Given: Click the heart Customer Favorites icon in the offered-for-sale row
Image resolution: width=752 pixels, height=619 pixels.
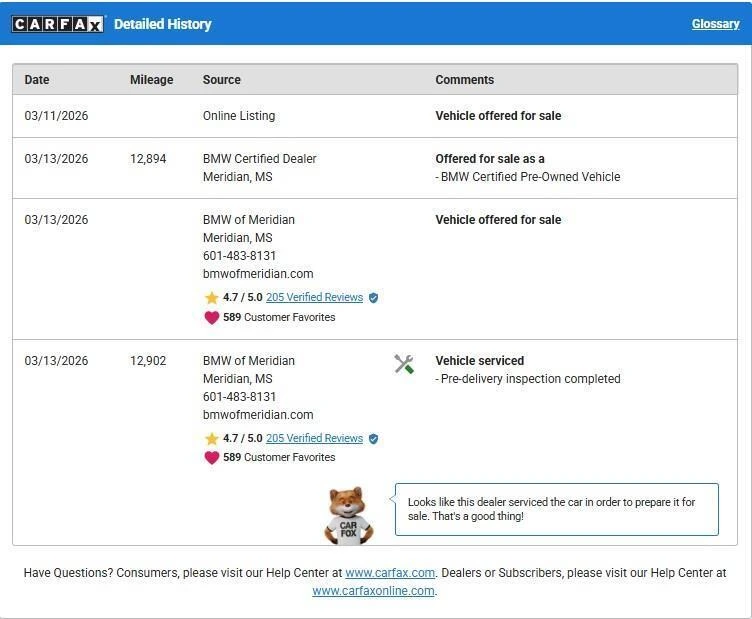Looking at the screenshot, I should 211,317.
